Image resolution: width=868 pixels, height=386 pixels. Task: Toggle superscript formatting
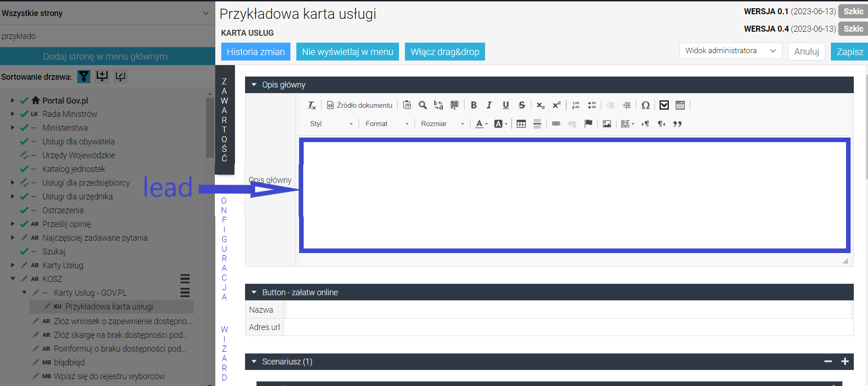tap(557, 105)
